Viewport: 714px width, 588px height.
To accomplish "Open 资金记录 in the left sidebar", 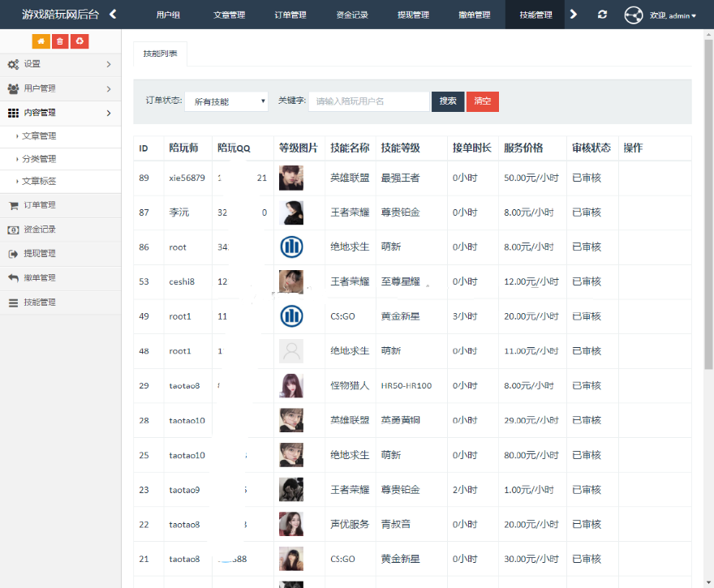I will pos(39,230).
